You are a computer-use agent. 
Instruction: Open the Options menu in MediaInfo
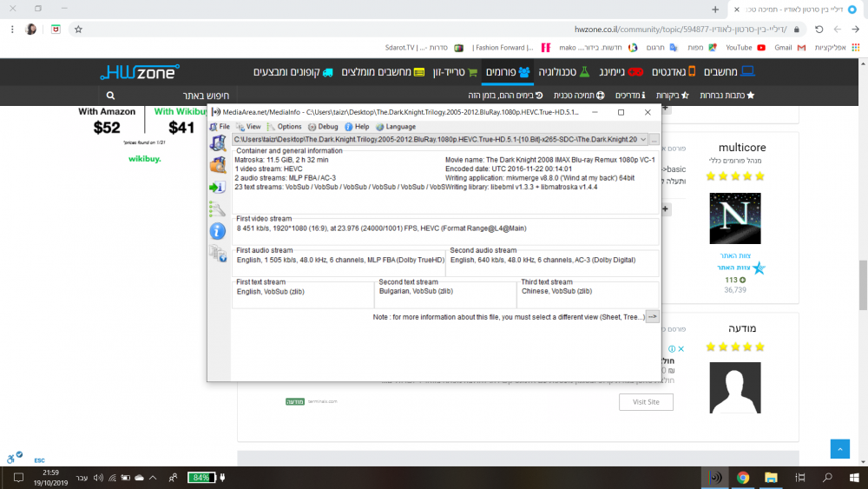tap(285, 127)
